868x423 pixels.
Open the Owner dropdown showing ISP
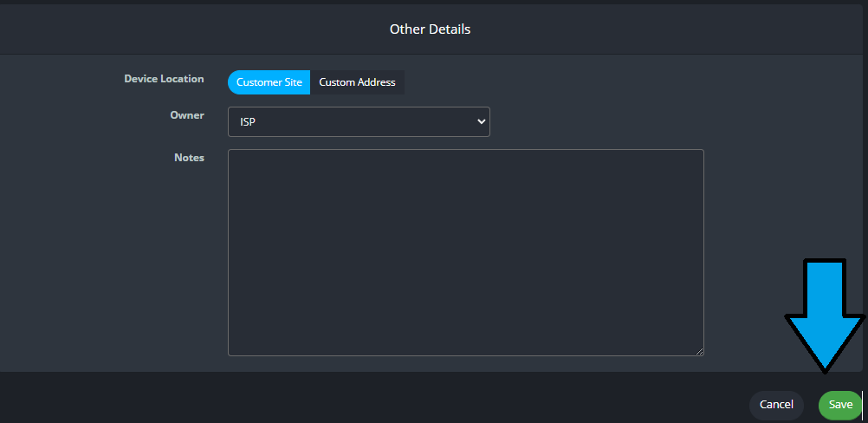pos(359,122)
